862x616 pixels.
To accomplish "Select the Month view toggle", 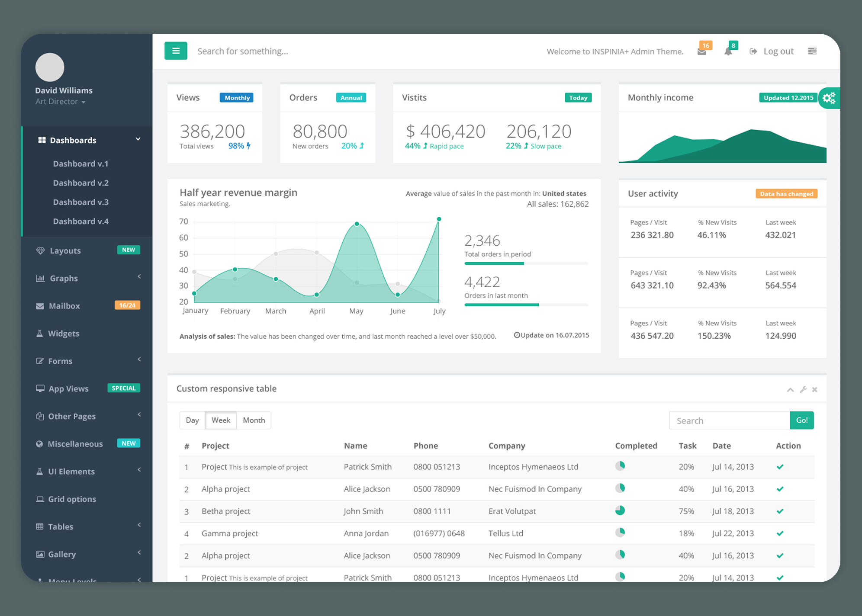I will pos(254,420).
